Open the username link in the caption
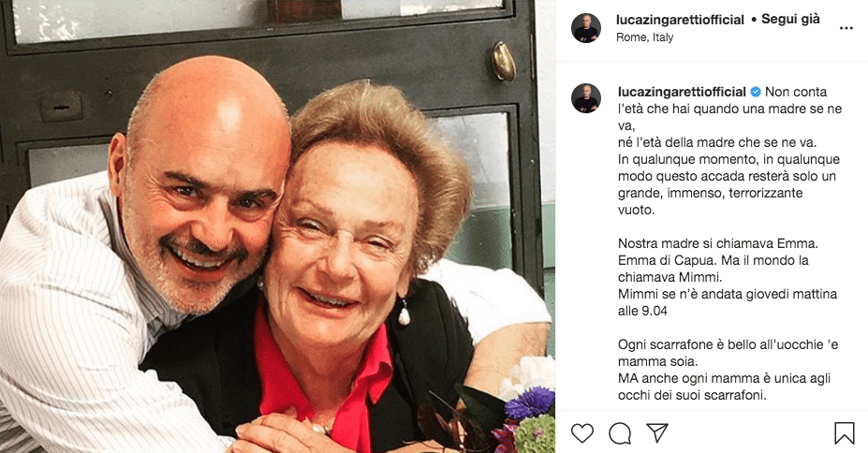Image resolution: width=868 pixels, height=453 pixels. 682,92
